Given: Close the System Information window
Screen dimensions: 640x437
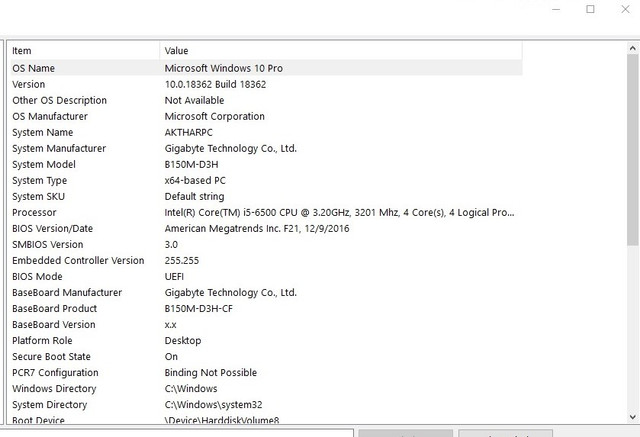Looking at the screenshot, I should 625,9.
